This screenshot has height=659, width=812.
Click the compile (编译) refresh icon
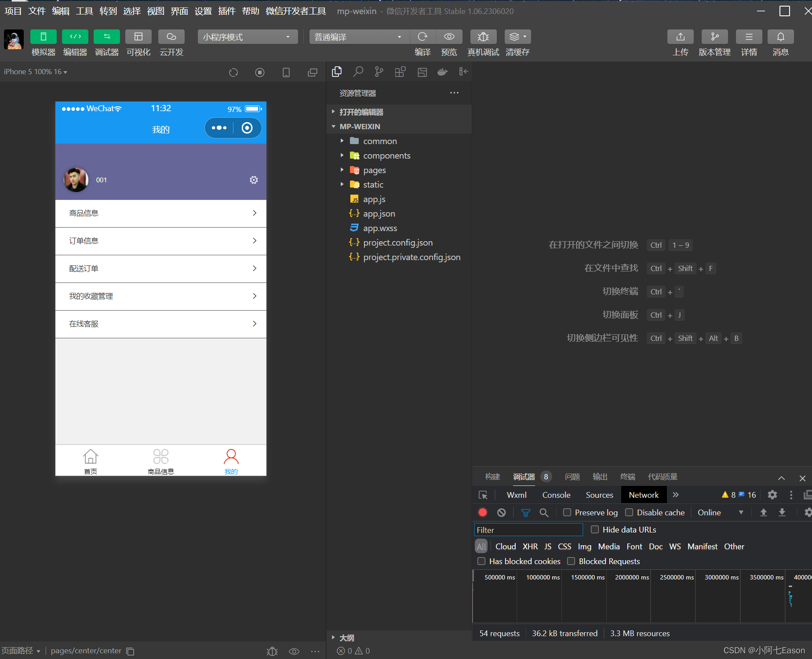point(422,37)
